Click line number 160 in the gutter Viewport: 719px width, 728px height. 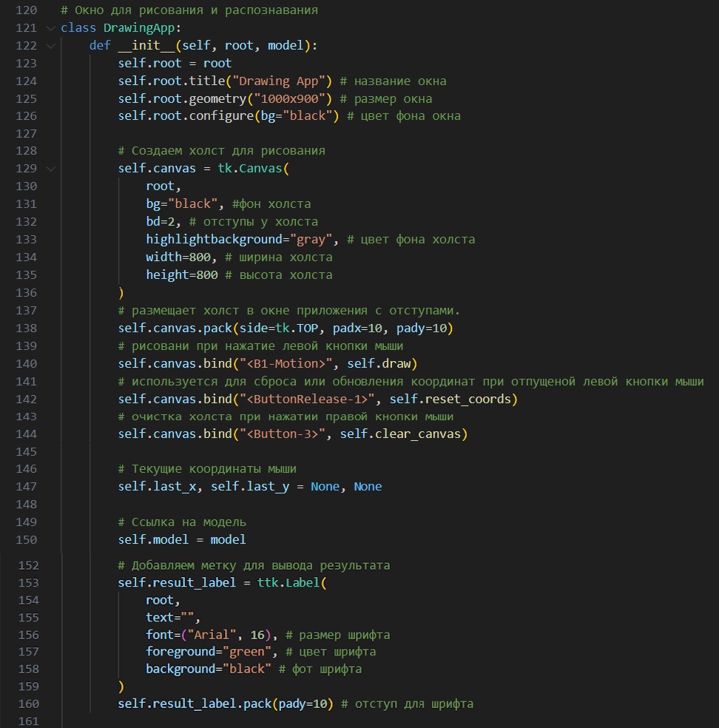tap(28, 704)
